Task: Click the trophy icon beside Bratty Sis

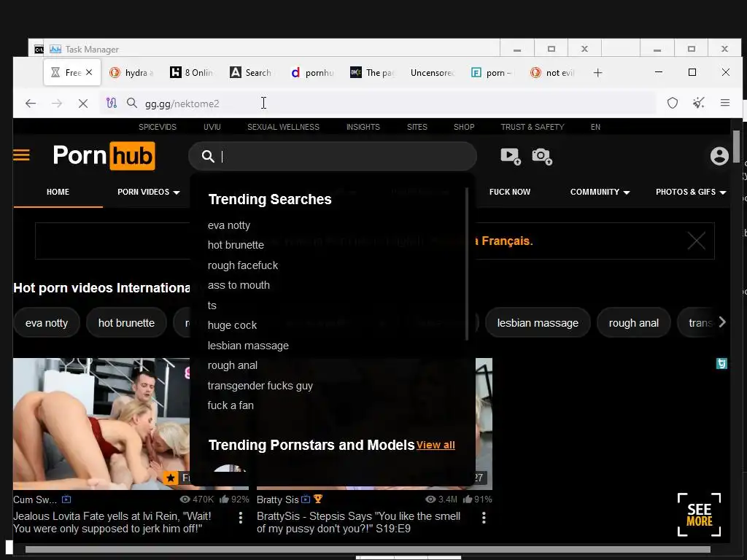Action: coord(318,499)
